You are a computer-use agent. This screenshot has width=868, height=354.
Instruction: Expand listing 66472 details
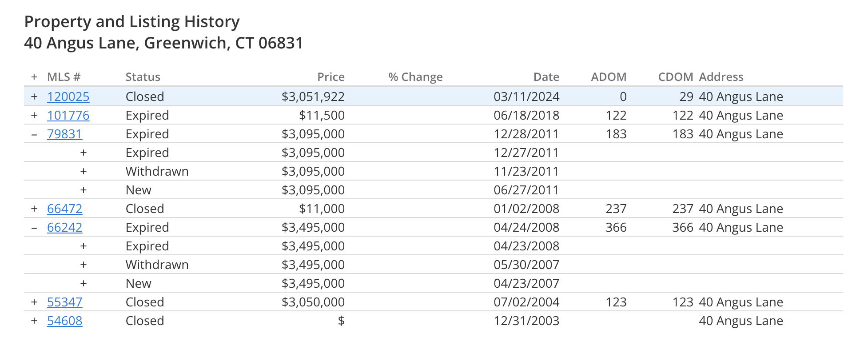34,209
